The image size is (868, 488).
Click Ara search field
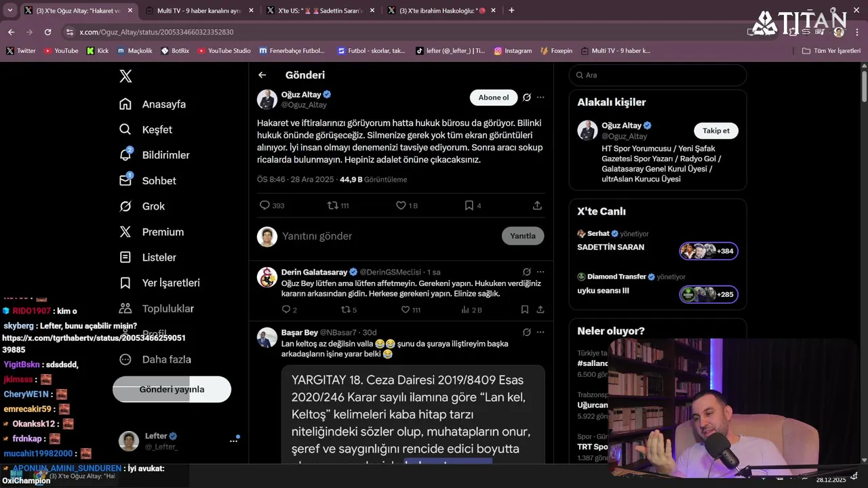tap(658, 75)
